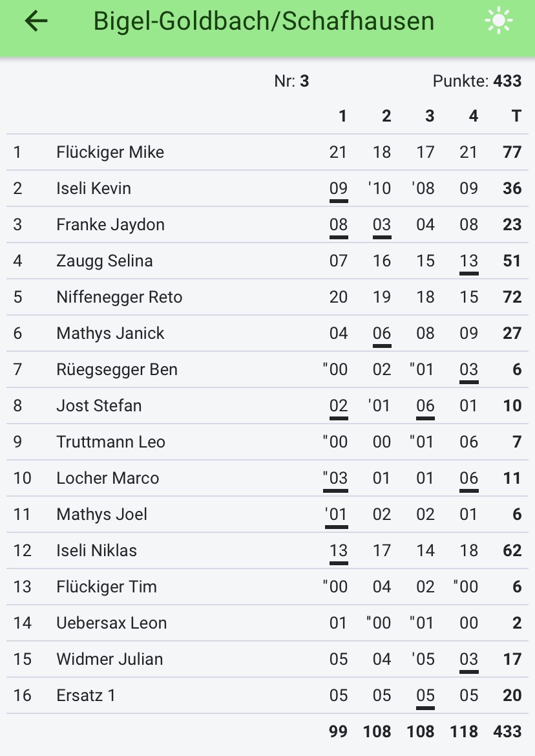Click Franke Jaydon's round 1 score 08
The image size is (535, 756).
pos(339,224)
